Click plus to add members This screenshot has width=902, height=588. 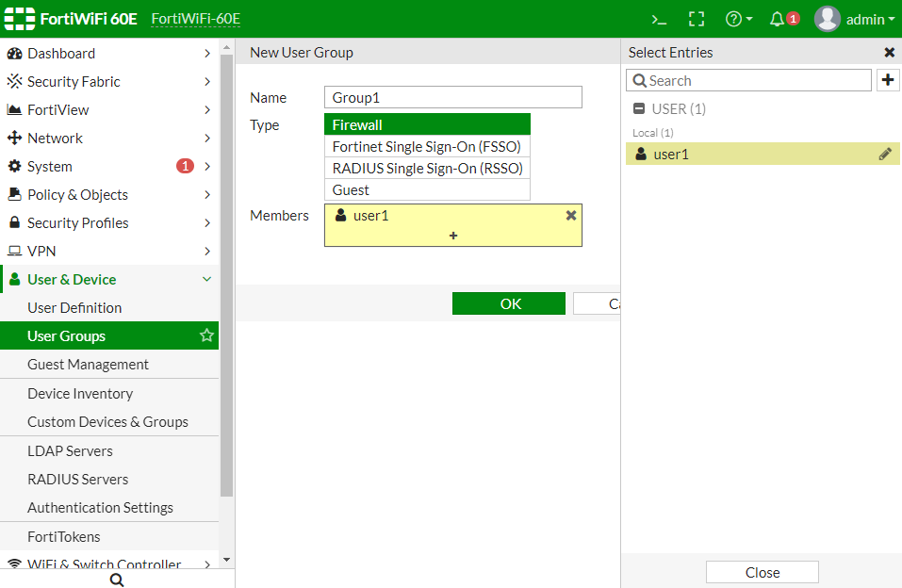pyautogui.click(x=453, y=236)
